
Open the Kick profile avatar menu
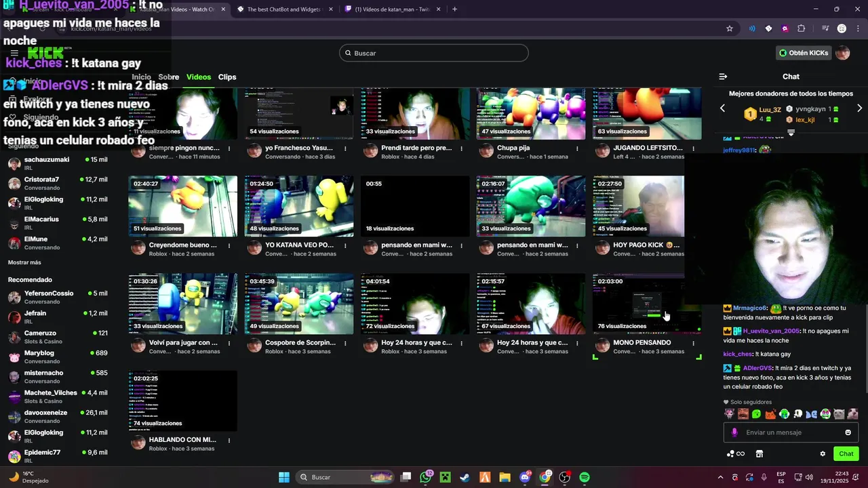tap(842, 53)
